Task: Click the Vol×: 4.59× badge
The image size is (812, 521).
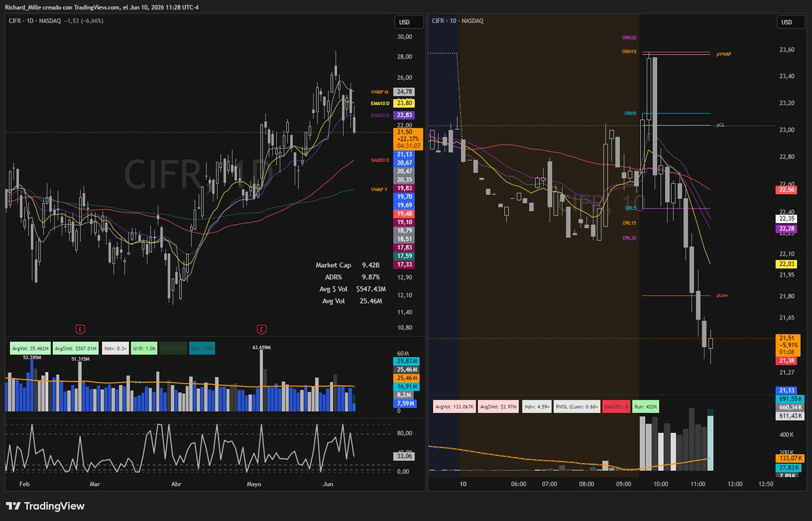Action: point(538,407)
